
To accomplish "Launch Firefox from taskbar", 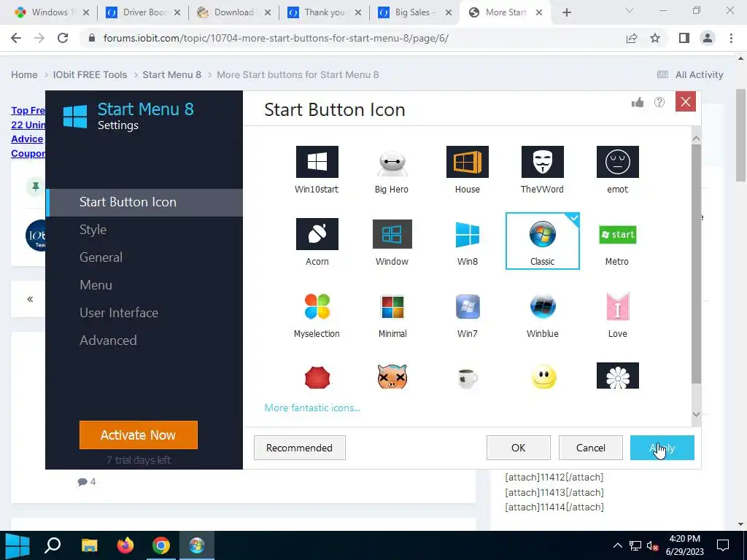I will point(125,545).
